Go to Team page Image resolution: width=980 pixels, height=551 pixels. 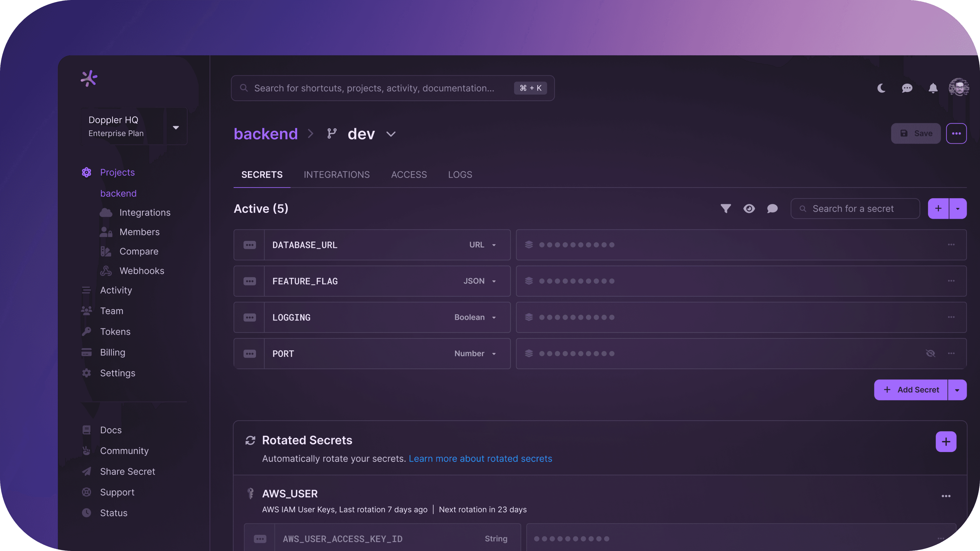[112, 311]
